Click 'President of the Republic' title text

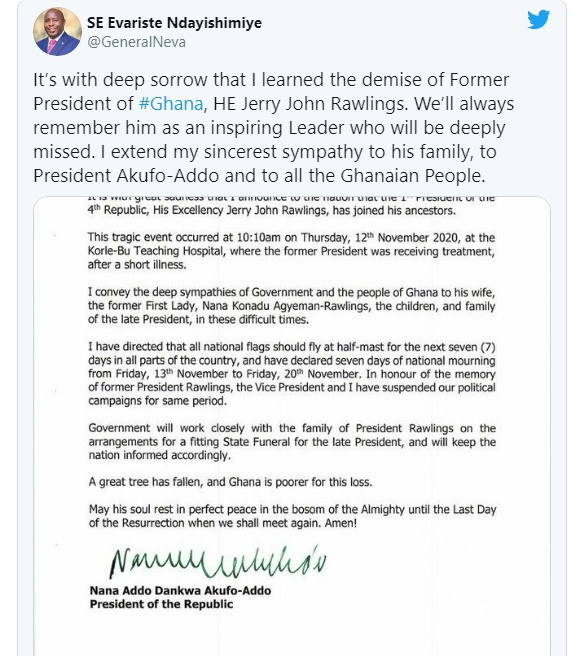click(162, 604)
